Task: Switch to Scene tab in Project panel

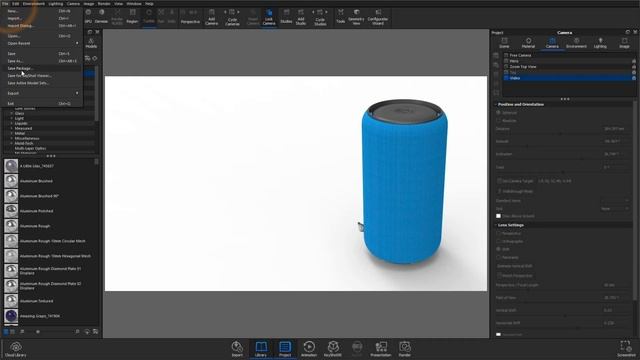Action: 504,43
